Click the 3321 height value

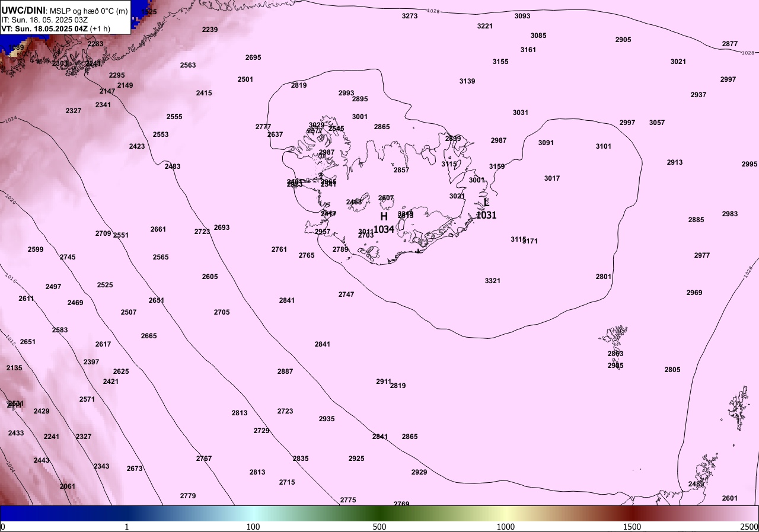493,281
